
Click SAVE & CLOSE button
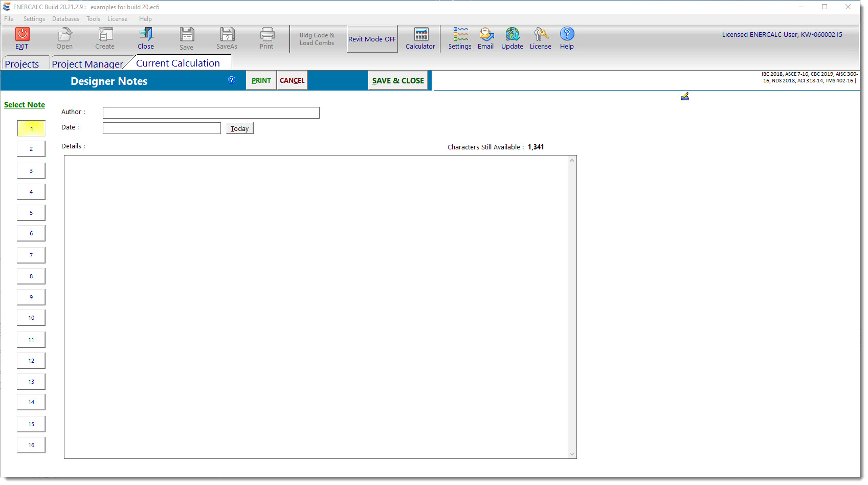(x=398, y=80)
